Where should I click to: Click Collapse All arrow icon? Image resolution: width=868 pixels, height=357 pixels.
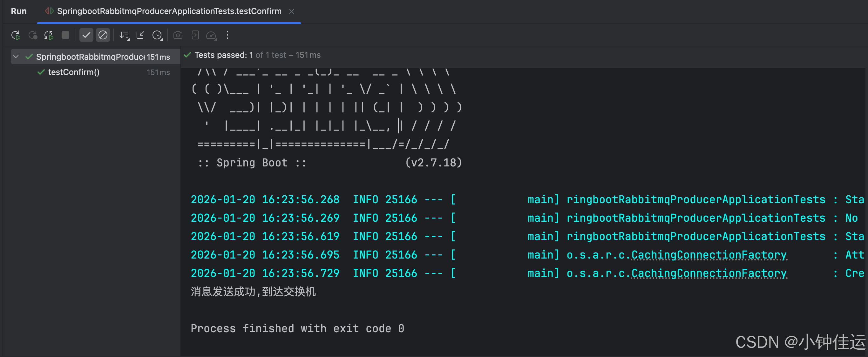(x=140, y=35)
